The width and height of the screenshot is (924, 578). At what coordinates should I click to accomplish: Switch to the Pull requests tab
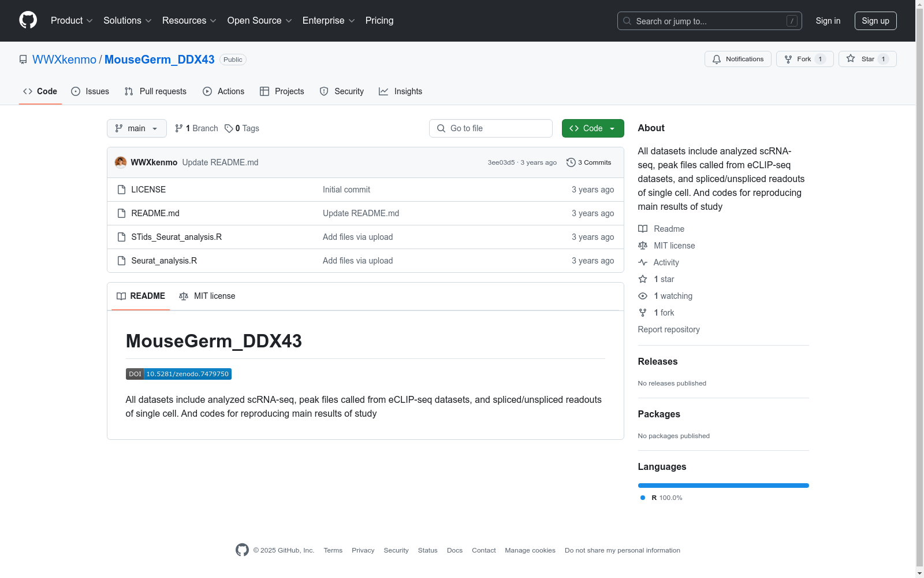[155, 91]
